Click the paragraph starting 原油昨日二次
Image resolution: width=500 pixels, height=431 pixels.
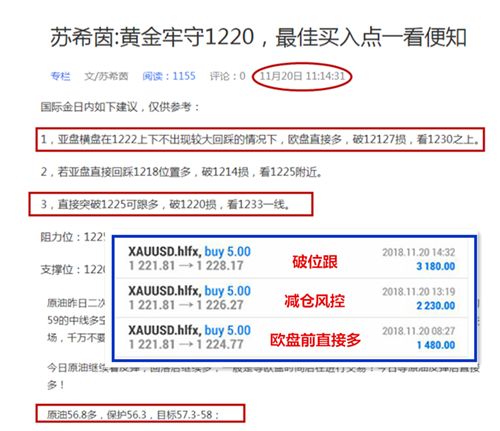click(76, 320)
